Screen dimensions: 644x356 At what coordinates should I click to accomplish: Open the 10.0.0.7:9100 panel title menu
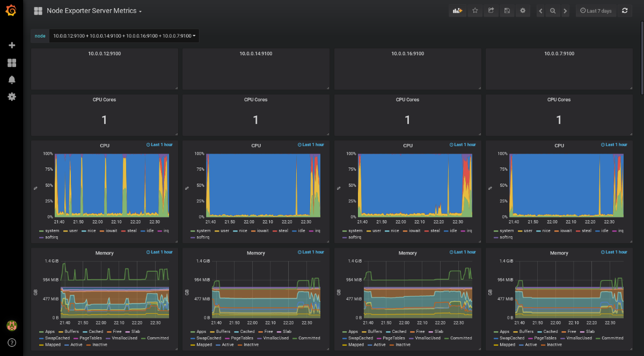559,54
